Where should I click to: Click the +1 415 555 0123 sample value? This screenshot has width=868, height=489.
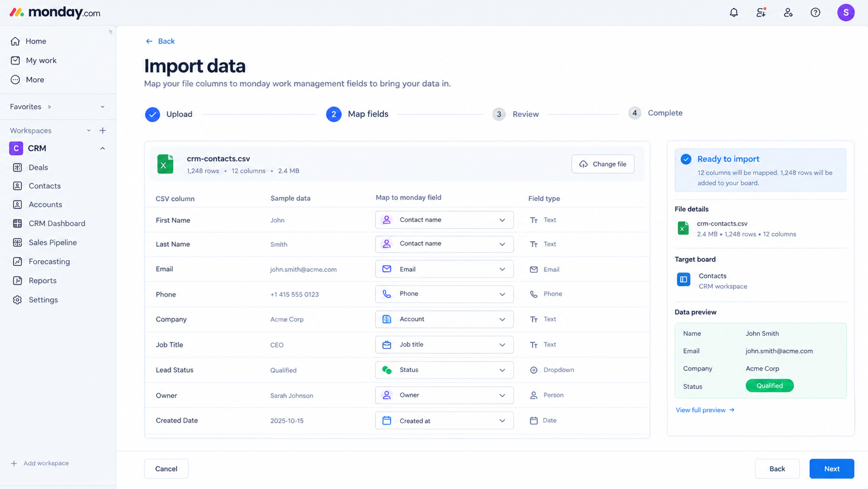point(295,295)
